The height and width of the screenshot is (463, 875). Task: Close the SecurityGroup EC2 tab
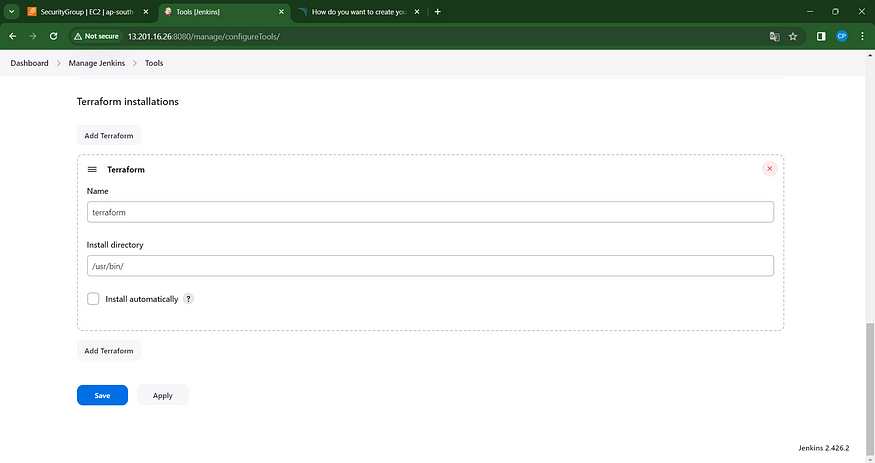click(x=146, y=12)
